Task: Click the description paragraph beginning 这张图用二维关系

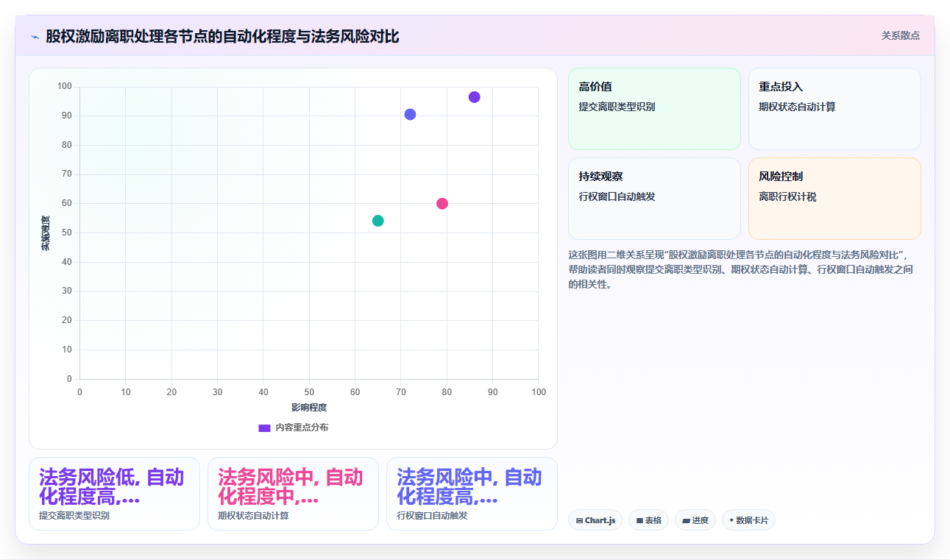Action: tap(742, 269)
